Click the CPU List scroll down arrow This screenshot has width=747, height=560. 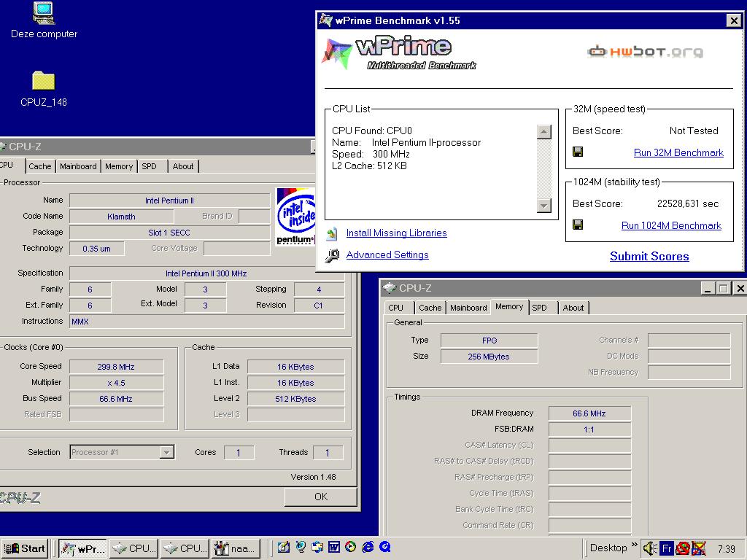(543, 206)
